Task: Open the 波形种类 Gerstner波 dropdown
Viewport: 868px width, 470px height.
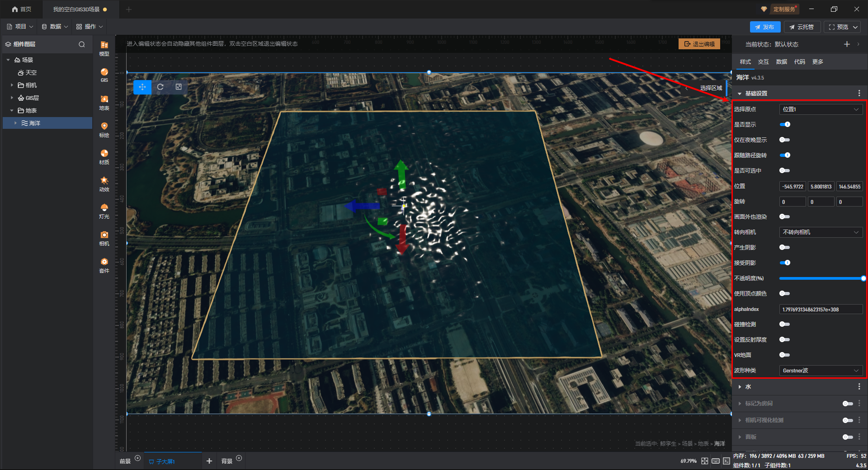Action: pyautogui.click(x=821, y=371)
